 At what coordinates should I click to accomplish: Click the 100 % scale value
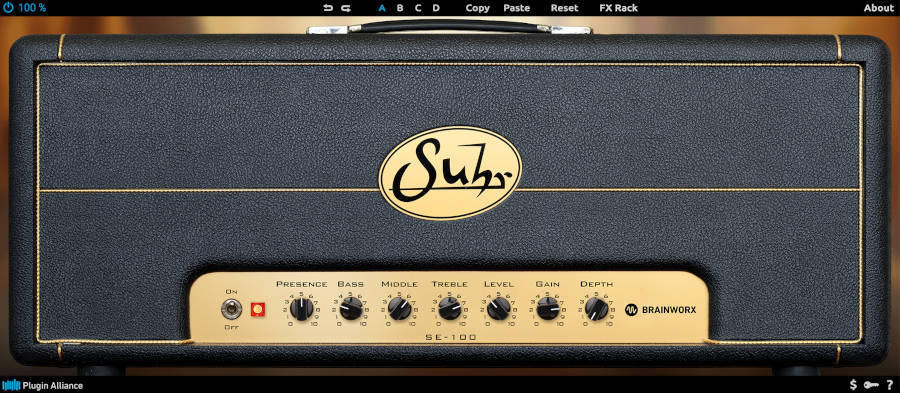coord(32,8)
